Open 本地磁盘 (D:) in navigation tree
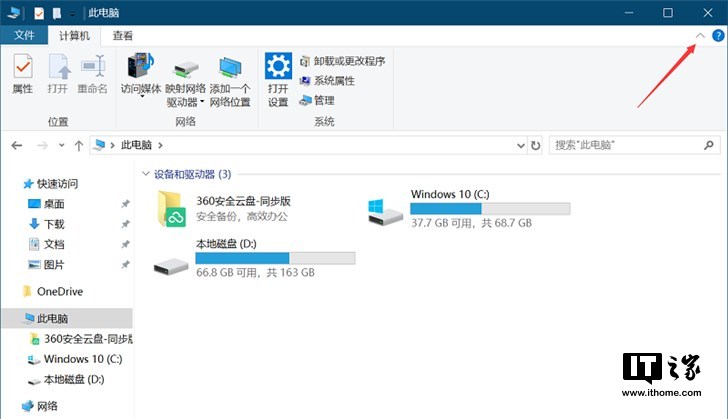The height and width of the screenshot is (419, 728). (66, 380)
